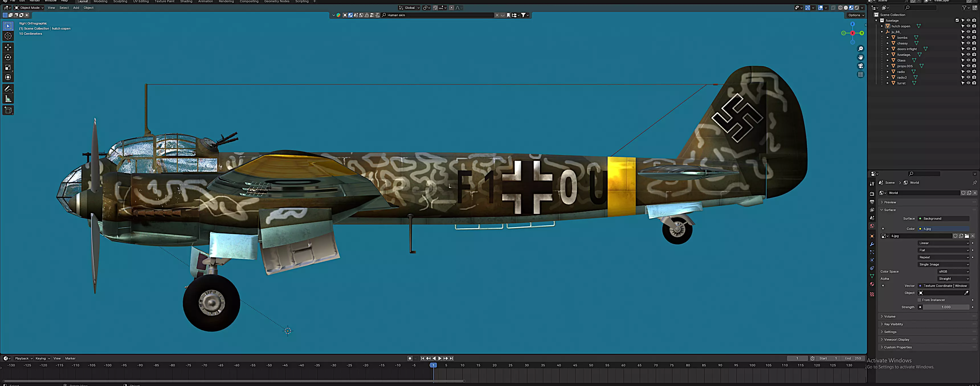Image resolution: width=980 pixels, height=386 pixels.
Task: Select the Move tool
Action: point(8,47)
